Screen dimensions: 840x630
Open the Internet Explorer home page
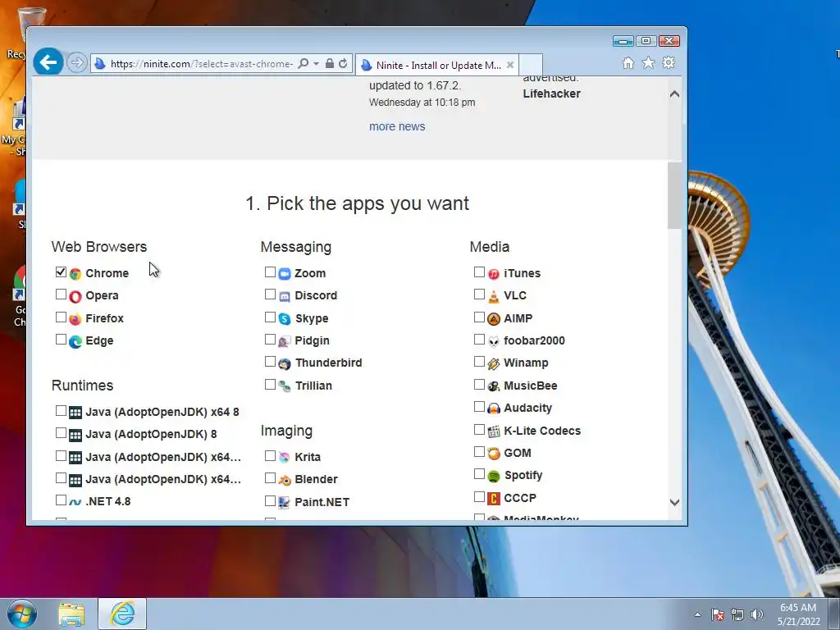[628, 63]
